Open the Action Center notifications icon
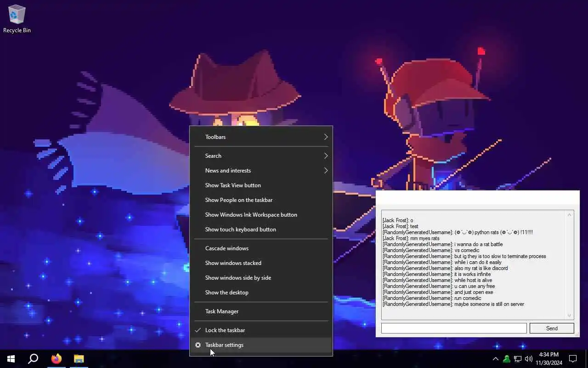 coord(573,359)
